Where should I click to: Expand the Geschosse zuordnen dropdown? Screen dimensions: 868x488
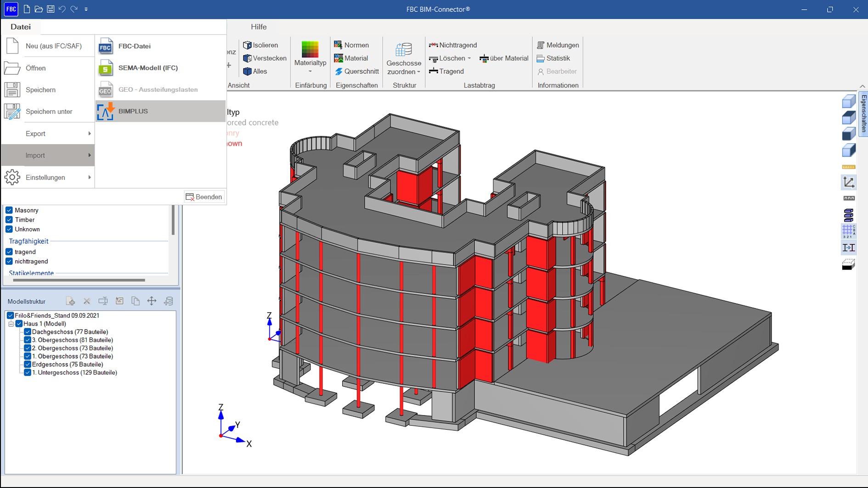point(418,72)
